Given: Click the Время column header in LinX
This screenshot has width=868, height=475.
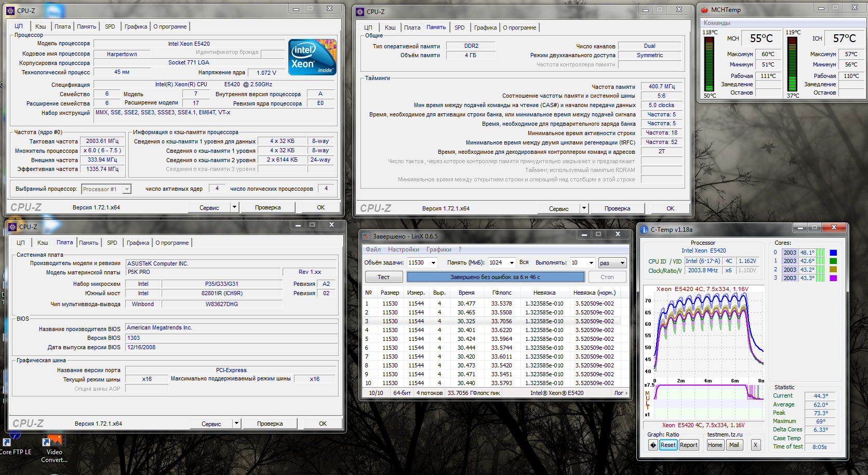Looking at the screenshot, I should point(466,293).
